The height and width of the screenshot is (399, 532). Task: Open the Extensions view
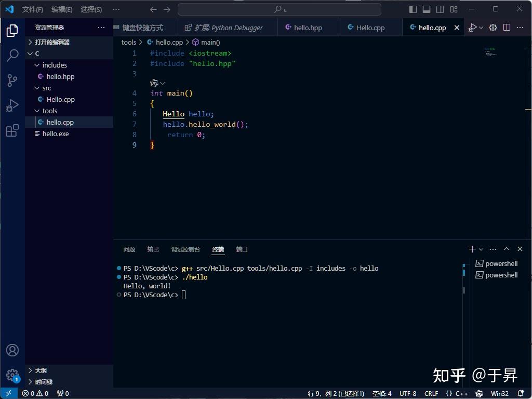coord(12,131)
